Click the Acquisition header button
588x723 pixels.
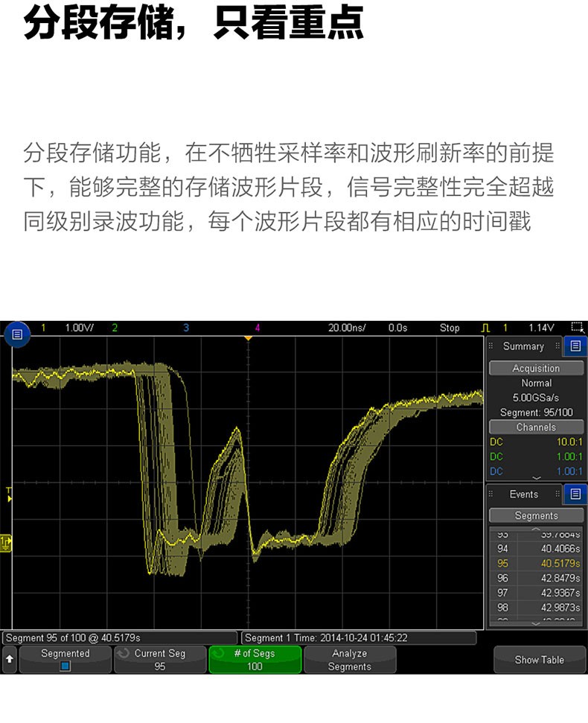coord(536,369)
